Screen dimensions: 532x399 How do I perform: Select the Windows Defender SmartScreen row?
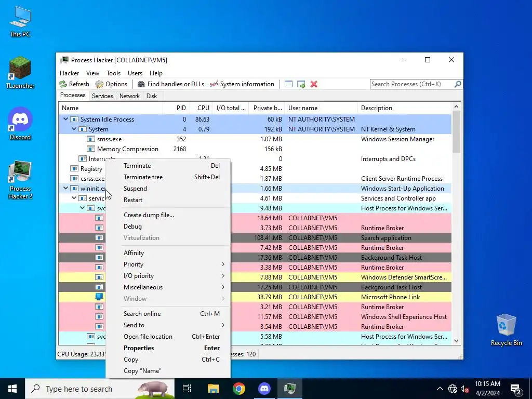point(255,277)
